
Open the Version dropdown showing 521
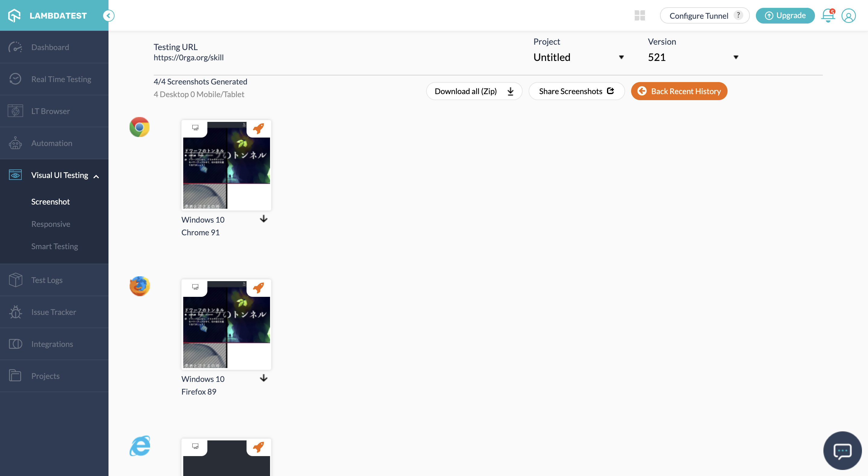[x=693, y=57]
